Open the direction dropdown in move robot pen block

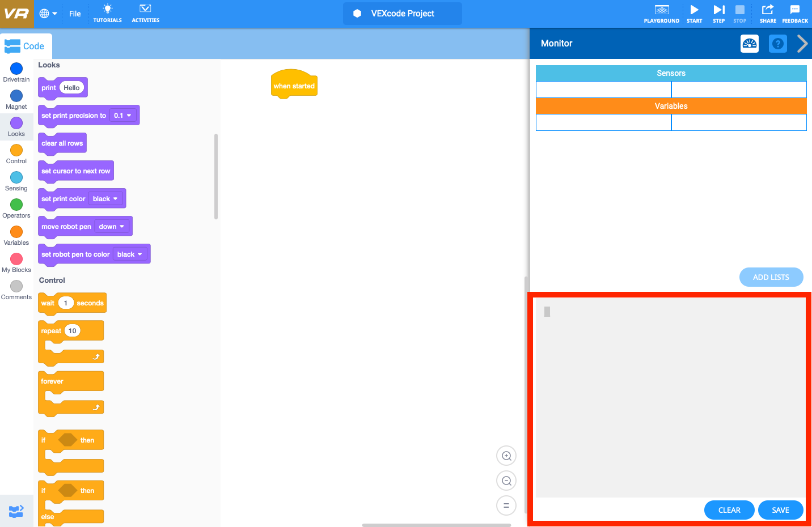(x=112, y=226)
